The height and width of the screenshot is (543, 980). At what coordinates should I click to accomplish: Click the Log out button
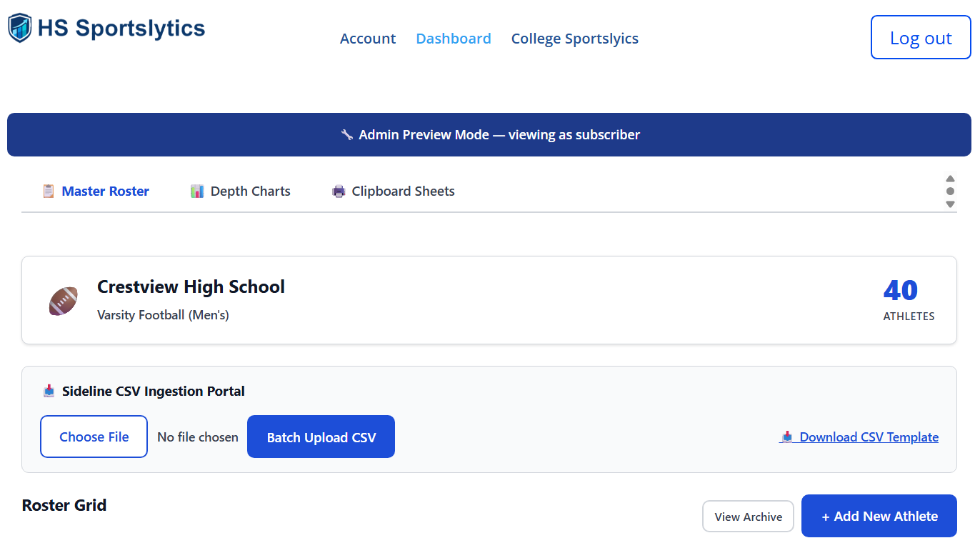point(921,37)
